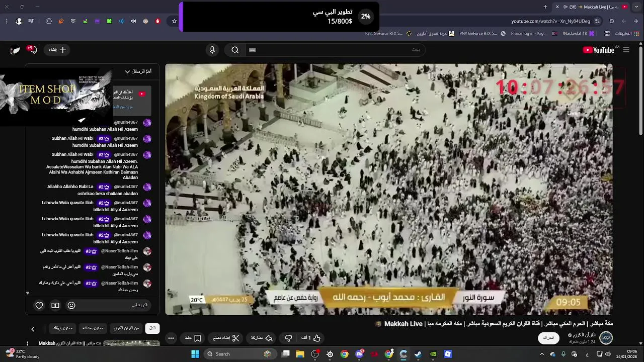Image resolution: width=644 pixels, height=362 pixels.
Task: Click the taskbar Search box
Action: (x=240, y=354)
